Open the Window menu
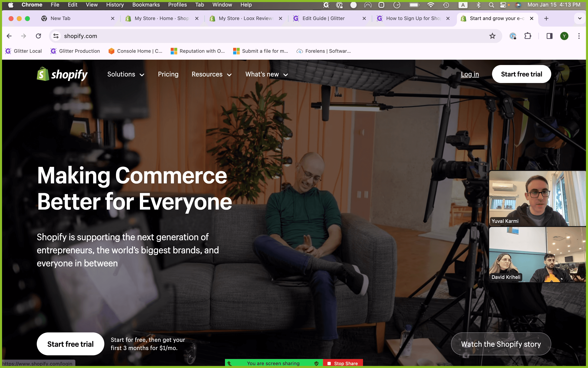588x368 pixels. (x=222, y=5)
